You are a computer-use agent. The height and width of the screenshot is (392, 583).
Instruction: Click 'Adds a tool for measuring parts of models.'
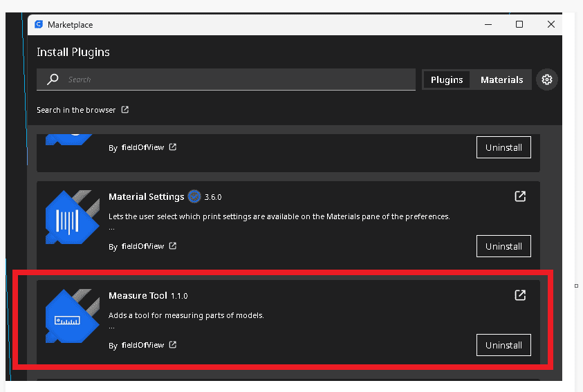pos(186,315)
